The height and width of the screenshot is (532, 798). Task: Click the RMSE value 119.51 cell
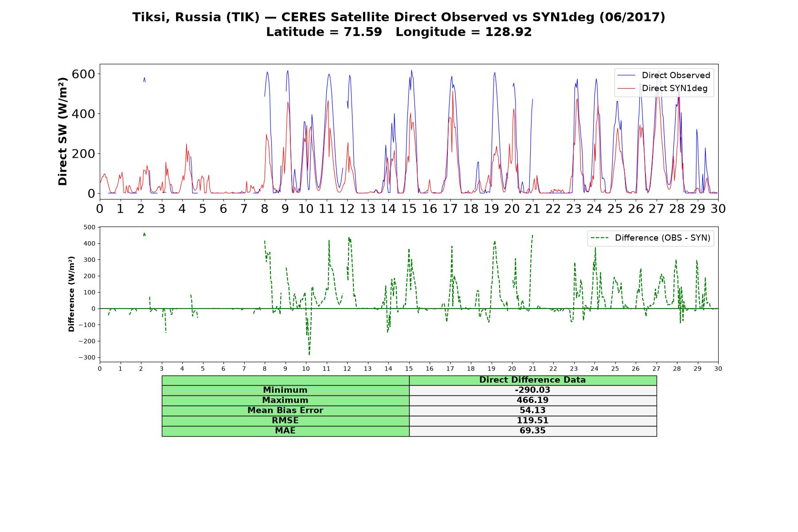[x=532, y=421]
